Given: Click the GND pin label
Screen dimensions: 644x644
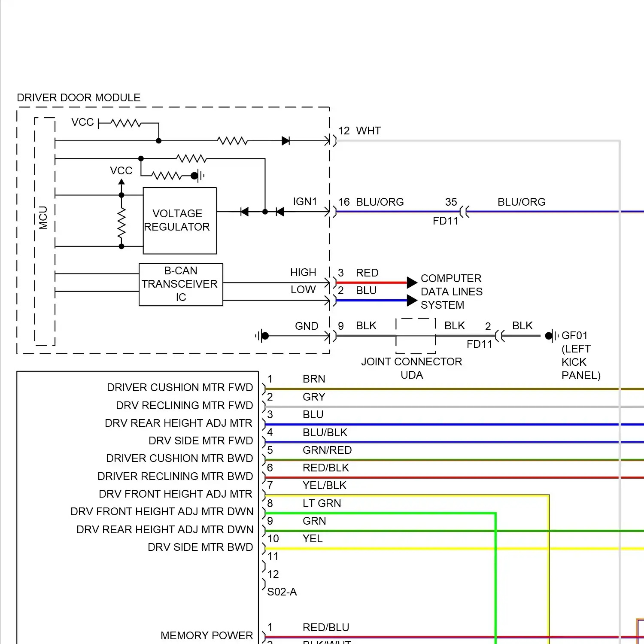Looking at the screenshot, I should [x=307, y=326].
